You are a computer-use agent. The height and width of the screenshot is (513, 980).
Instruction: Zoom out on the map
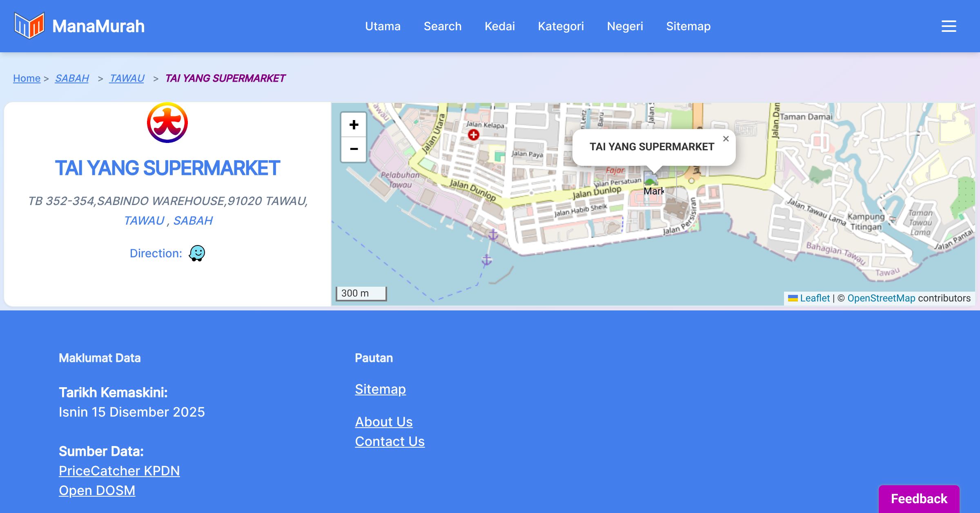click(x=354, y=149)
